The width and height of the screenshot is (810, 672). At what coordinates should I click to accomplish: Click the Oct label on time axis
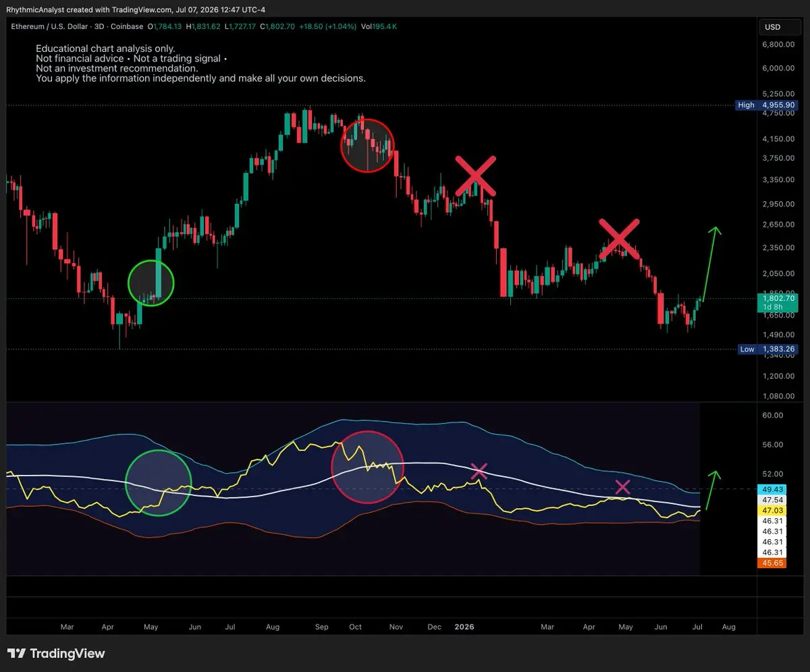356,627
